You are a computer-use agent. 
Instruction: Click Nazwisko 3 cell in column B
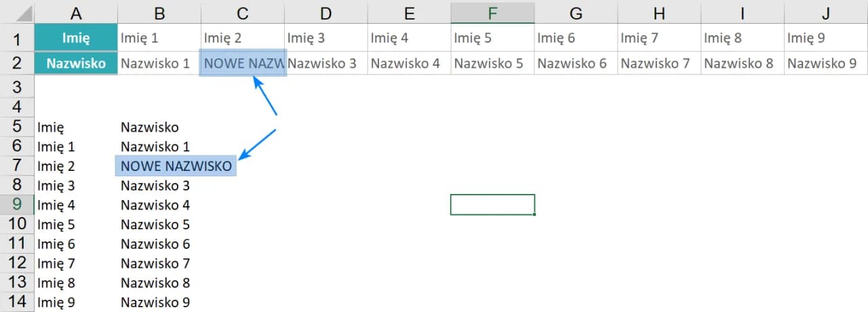click(155, 186)
